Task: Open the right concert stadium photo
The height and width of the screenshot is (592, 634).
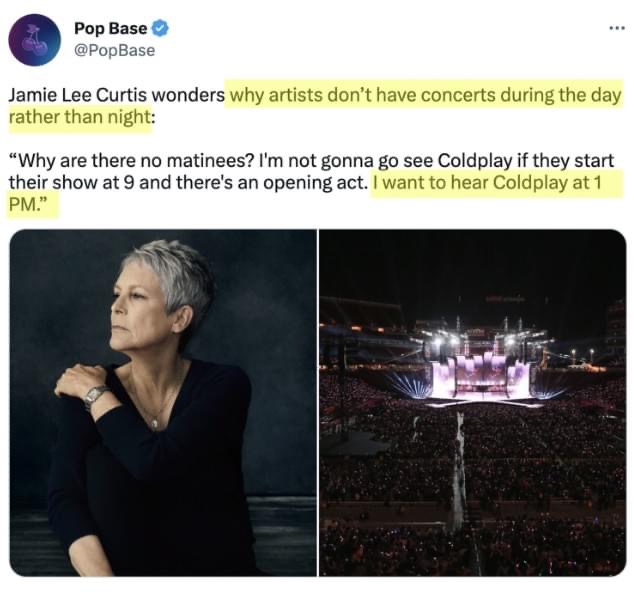Action: 472,402
